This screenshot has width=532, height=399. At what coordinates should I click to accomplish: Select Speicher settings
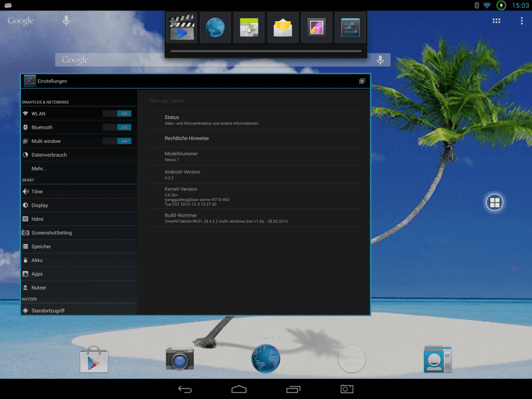79,246
